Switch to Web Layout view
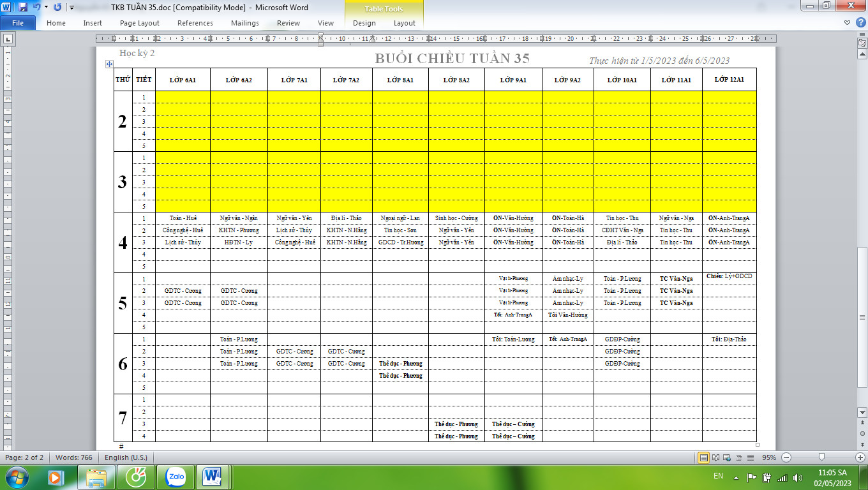 tap(726, 457)
